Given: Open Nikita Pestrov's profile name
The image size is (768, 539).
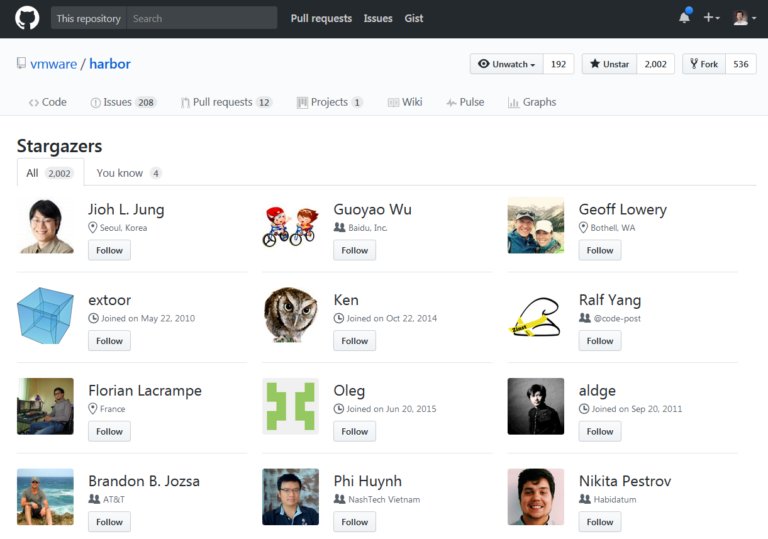Looking at the screenshot, I should pyautogui.click(x=625, y=481).
